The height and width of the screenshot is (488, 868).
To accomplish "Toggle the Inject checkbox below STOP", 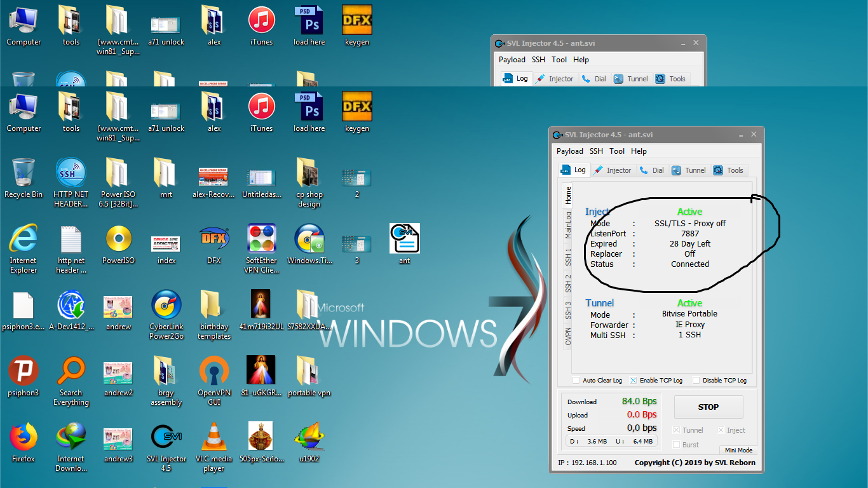I will coord(721,430).
